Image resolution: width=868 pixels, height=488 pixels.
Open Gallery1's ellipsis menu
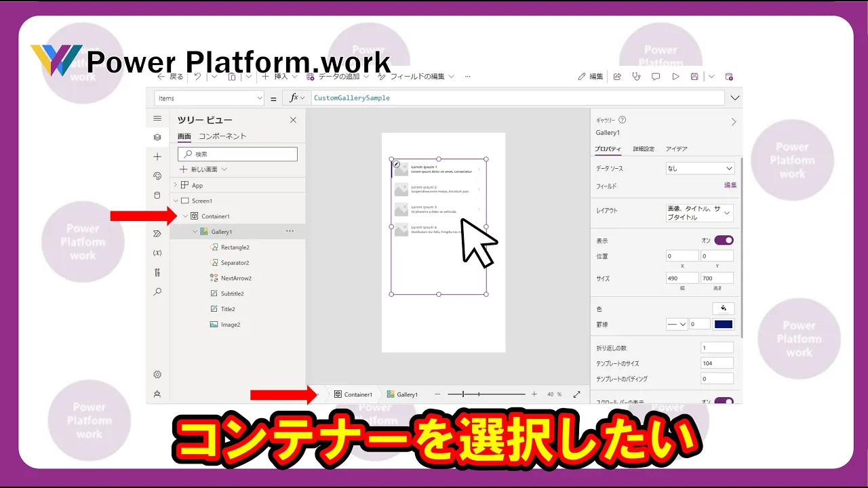[290, 231]
